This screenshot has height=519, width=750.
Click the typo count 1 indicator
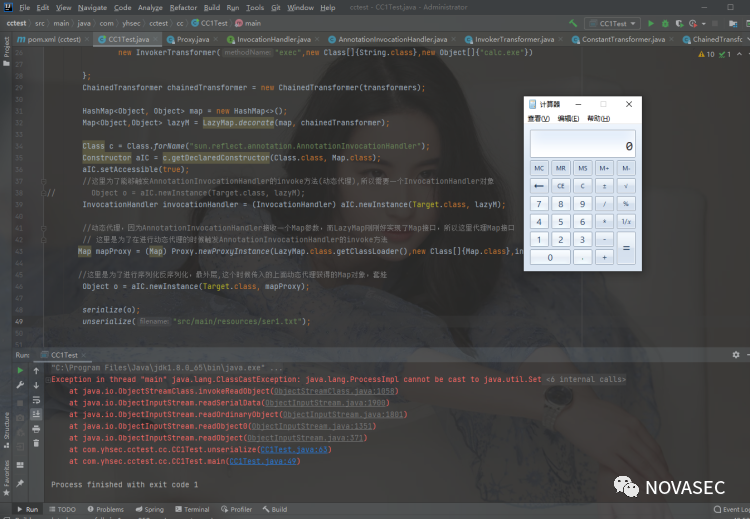pos(725,54)
